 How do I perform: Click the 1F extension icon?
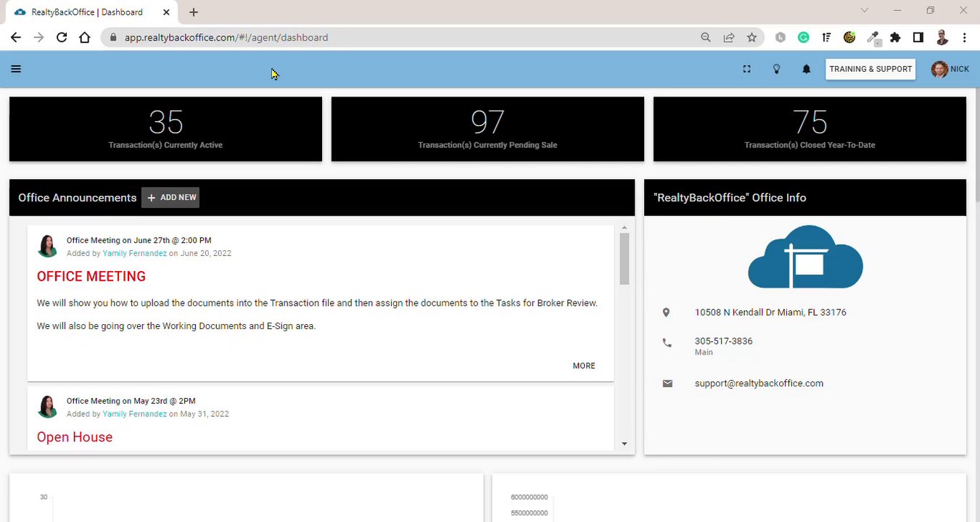pos(826,37)
